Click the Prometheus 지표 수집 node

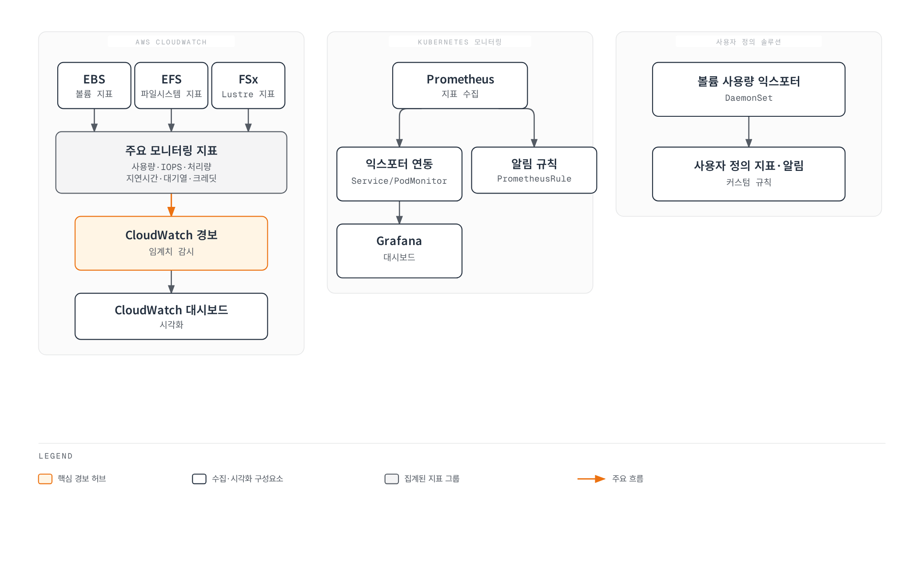[460, 85]
